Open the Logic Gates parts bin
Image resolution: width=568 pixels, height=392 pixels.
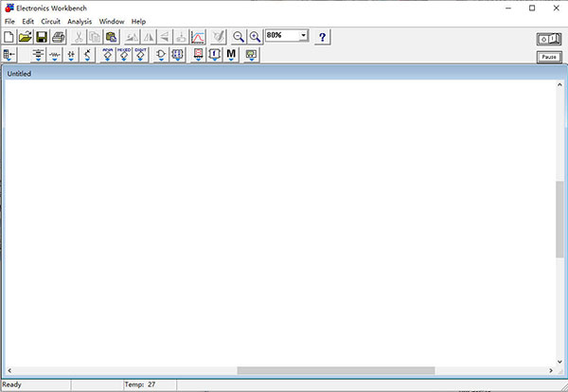(161, 55)
